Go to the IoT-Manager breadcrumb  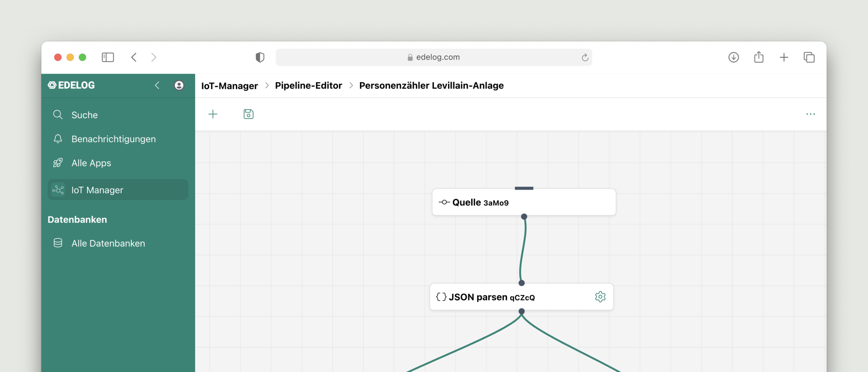click(229, 86)
